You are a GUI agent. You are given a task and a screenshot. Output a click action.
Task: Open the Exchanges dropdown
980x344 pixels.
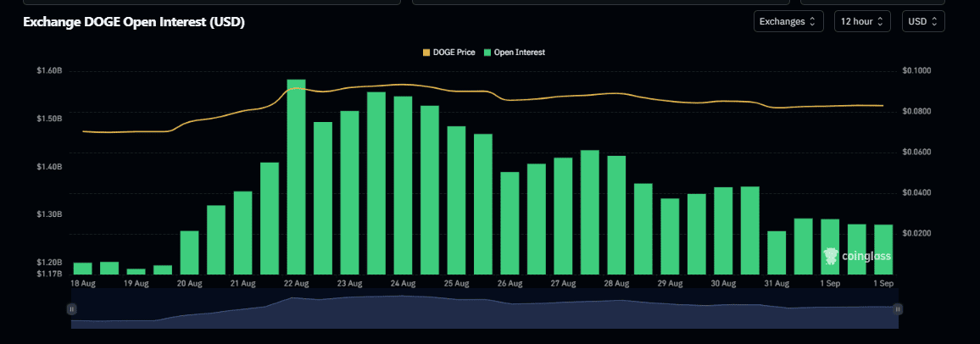pos(788,21)
